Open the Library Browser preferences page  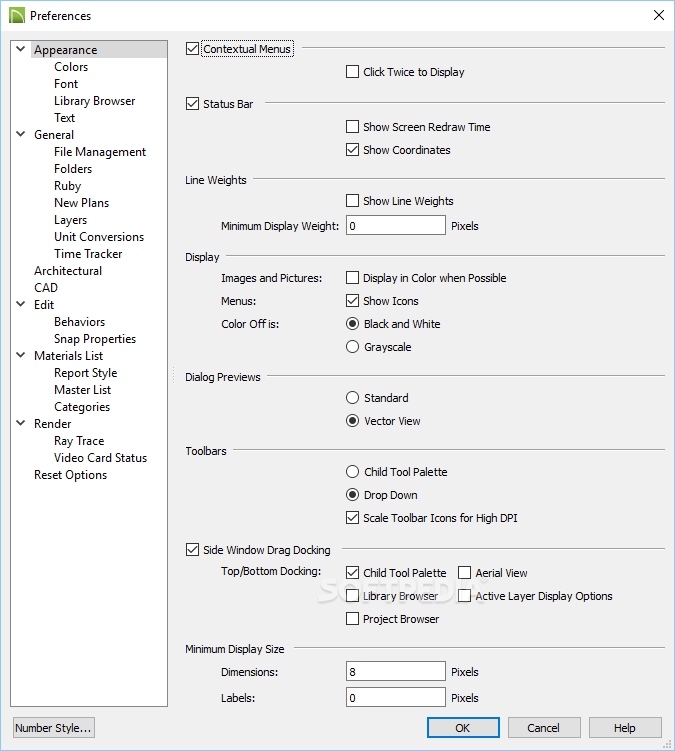pos(94,101)
